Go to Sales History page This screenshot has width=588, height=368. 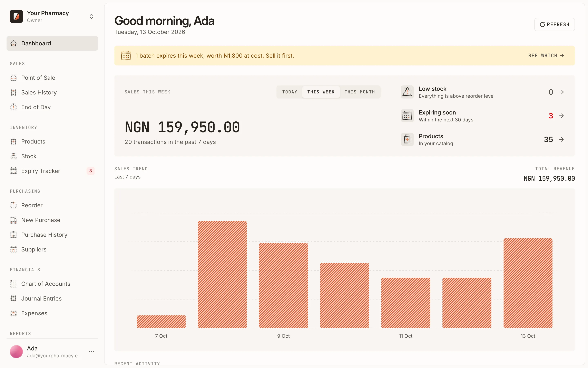click(52, 92)
